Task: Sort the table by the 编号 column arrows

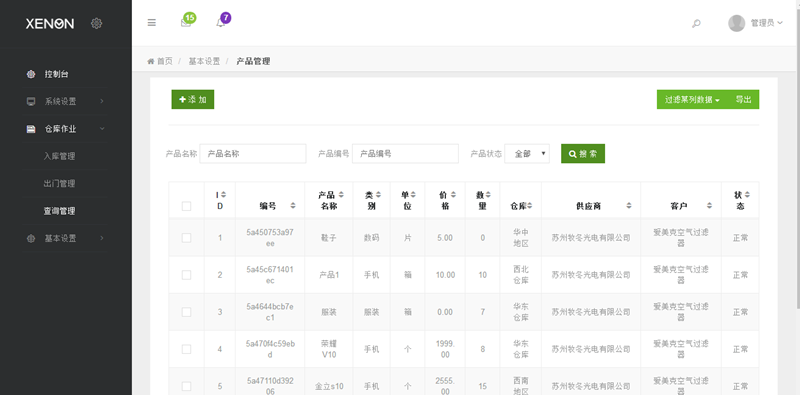Action: click(x=293, y=206)
